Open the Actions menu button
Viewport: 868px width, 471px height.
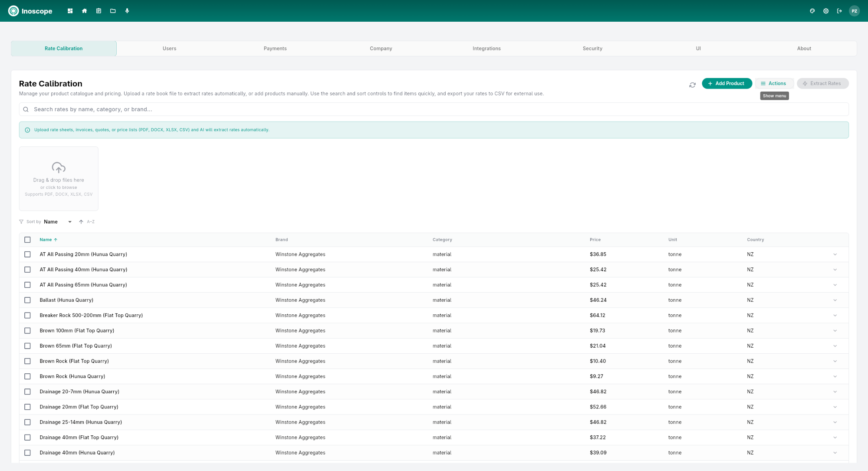(774, 83)
